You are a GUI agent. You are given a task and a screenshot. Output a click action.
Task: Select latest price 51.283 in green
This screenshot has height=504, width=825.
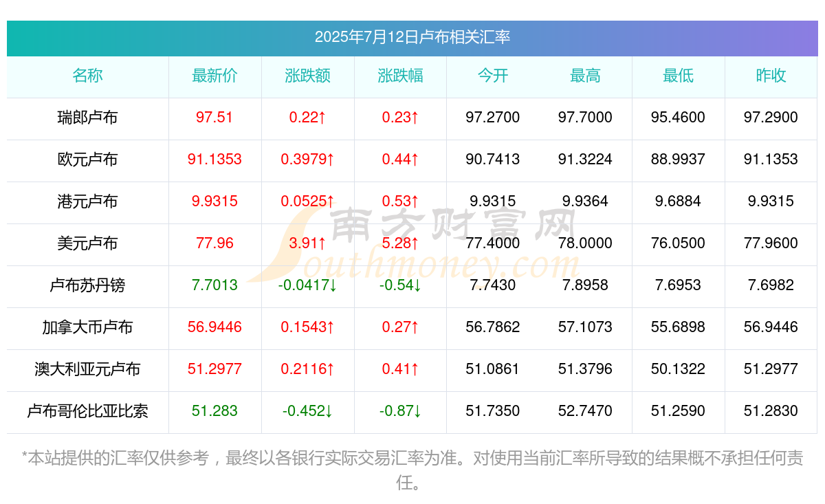click(214, 411)
